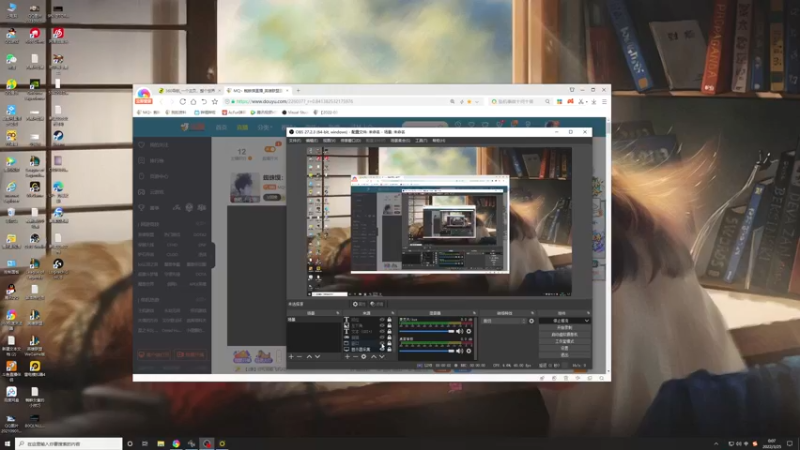
Task: Open source properties gear below sources list
Action: click(x=364, y=357)
